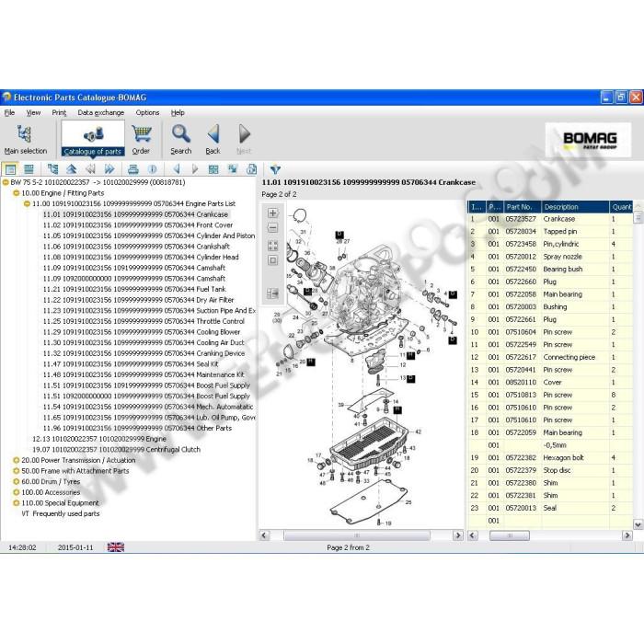This screenshot has width=644, height=644.
Task: Click the Description column header
Action: (575, 207)
